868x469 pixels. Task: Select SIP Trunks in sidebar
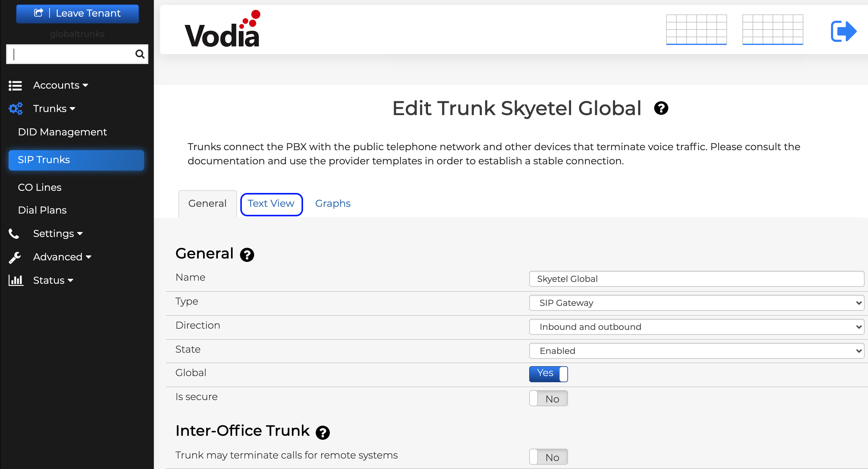76,160
